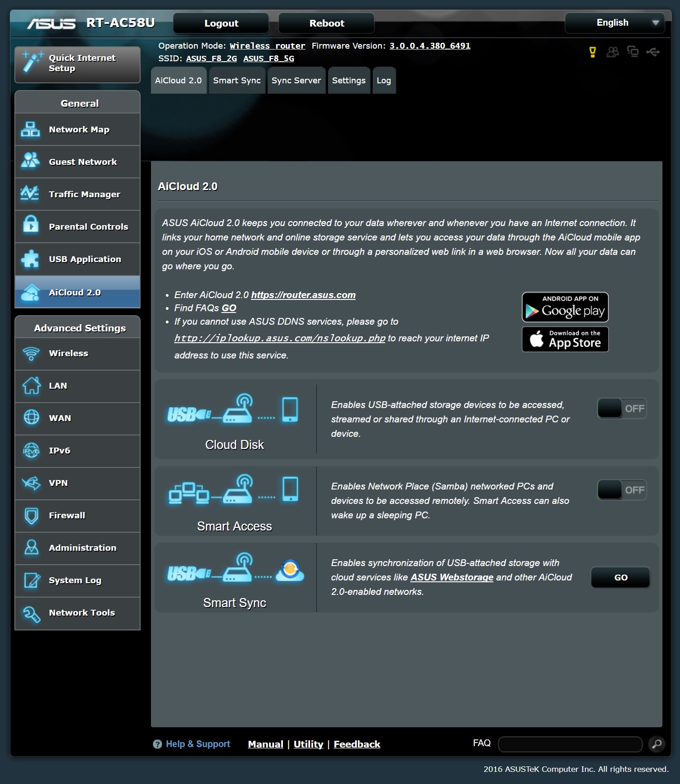Open the Manual link in footer

click(x=265, y=744)
